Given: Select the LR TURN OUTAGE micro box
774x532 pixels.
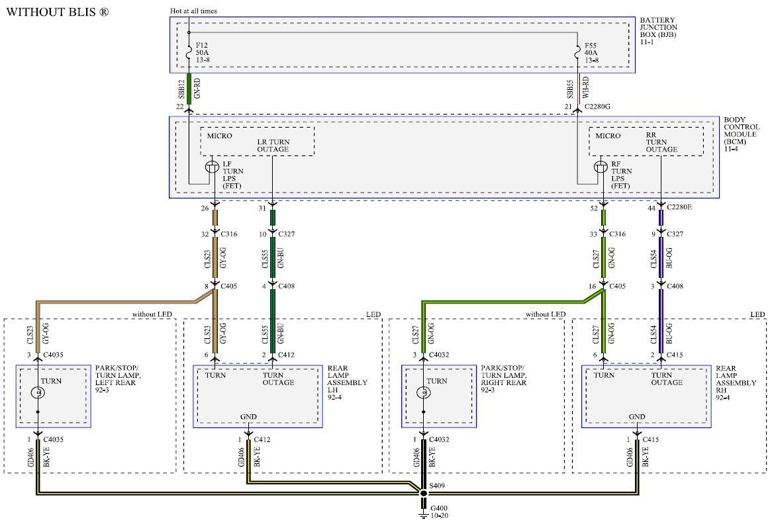Looking at the screenshot, I should pyautogui.click(x=258, y=142).
